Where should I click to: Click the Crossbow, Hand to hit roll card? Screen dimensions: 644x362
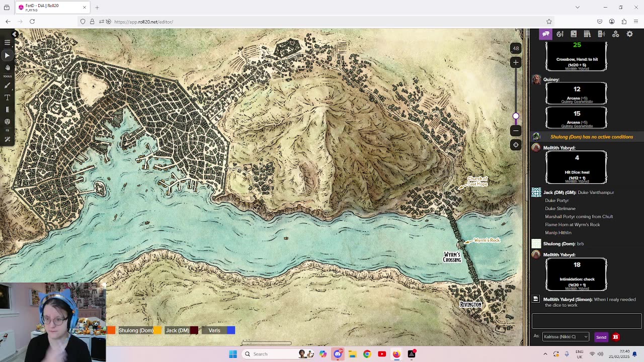tap(577, 56)
